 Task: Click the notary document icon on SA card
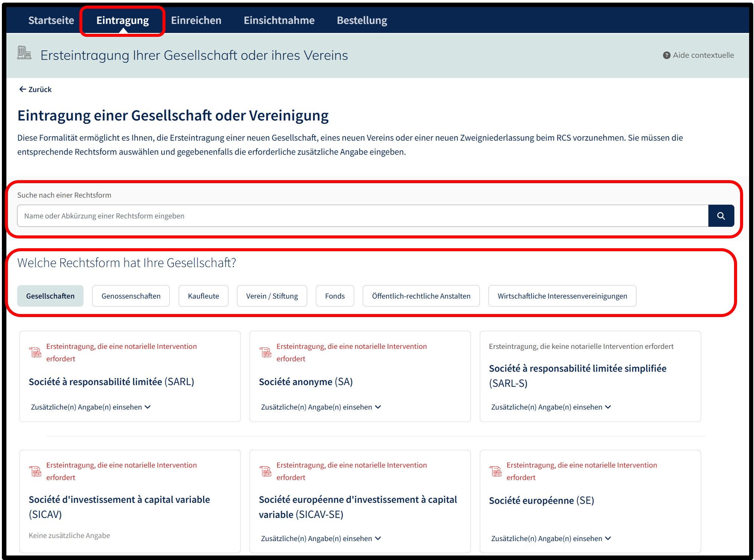click(265, 352)
